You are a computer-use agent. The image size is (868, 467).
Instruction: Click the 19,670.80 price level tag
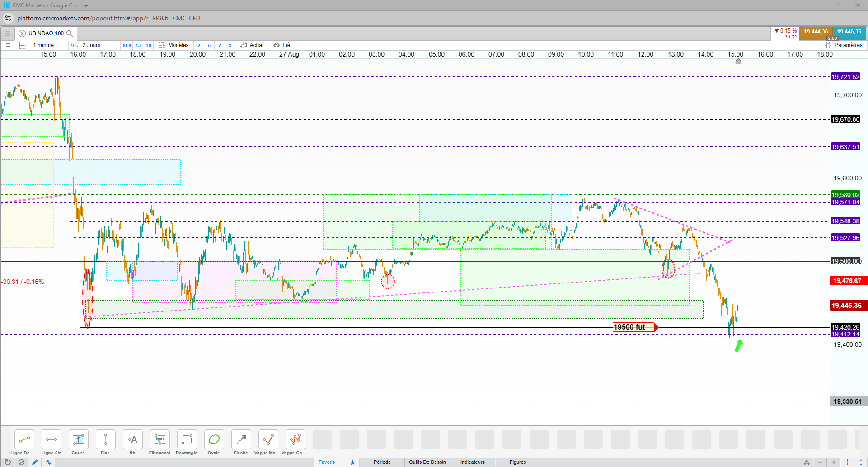point(845,119)
